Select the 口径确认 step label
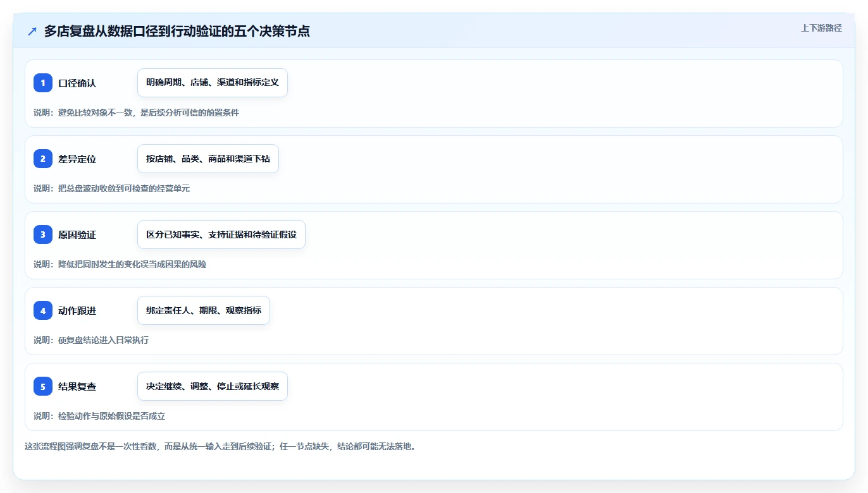 77,83
